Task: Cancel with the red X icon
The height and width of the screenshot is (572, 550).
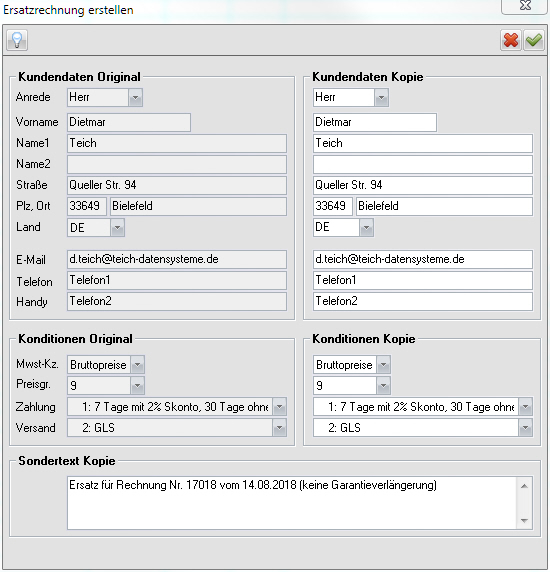Action: point(511,40)
